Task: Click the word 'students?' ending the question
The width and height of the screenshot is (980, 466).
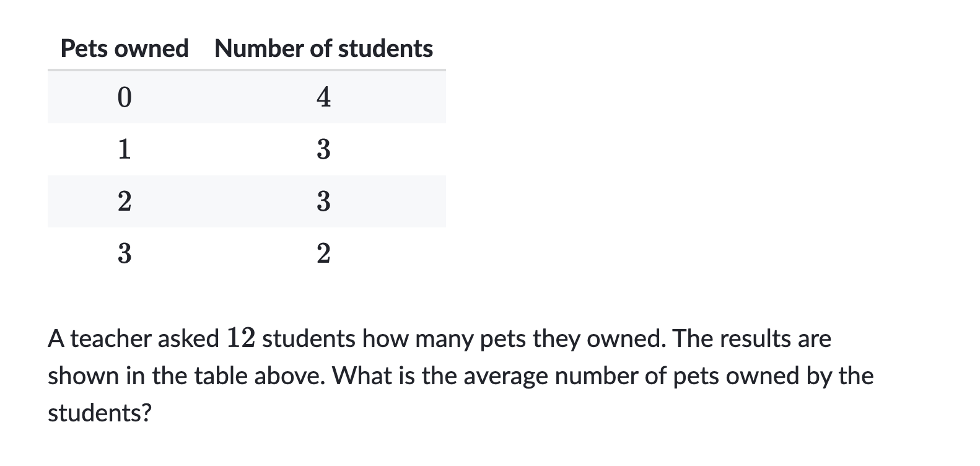Action: point(100,413)
